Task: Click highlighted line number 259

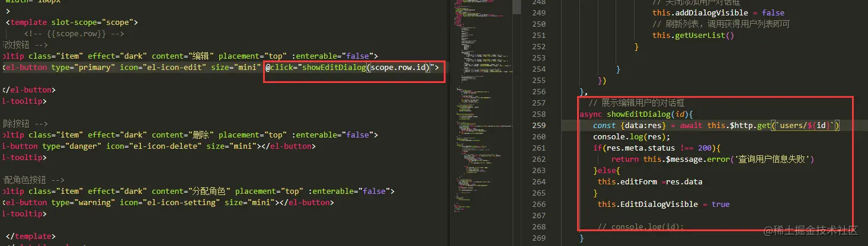Action: 539,126
